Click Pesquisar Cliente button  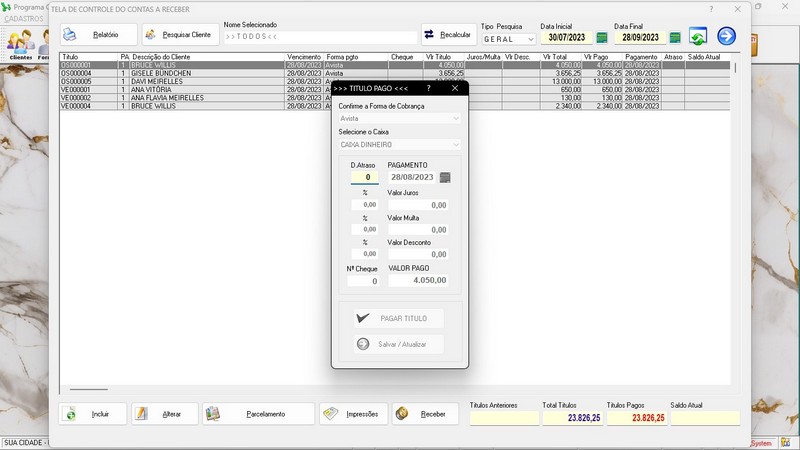click(181, 35)
